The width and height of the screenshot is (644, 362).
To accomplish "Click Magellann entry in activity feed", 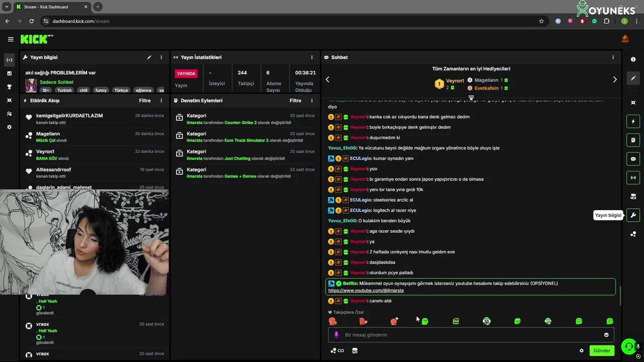I will (x=48, y=134).
